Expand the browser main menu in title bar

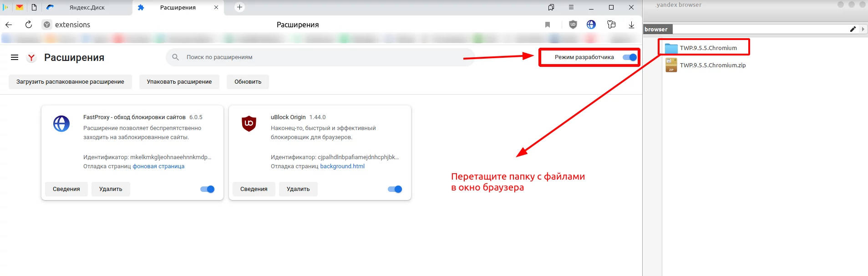pos(571,7)
